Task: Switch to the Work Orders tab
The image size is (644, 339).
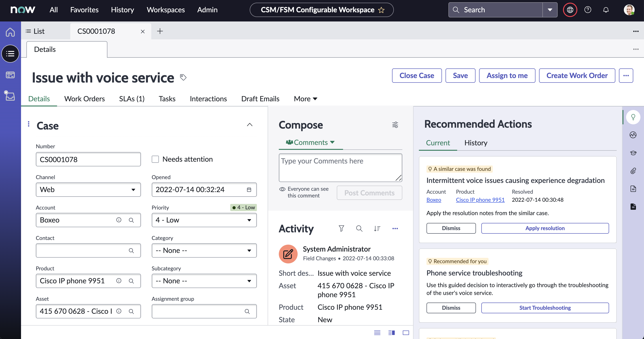Action: click(x=85, y=99)
